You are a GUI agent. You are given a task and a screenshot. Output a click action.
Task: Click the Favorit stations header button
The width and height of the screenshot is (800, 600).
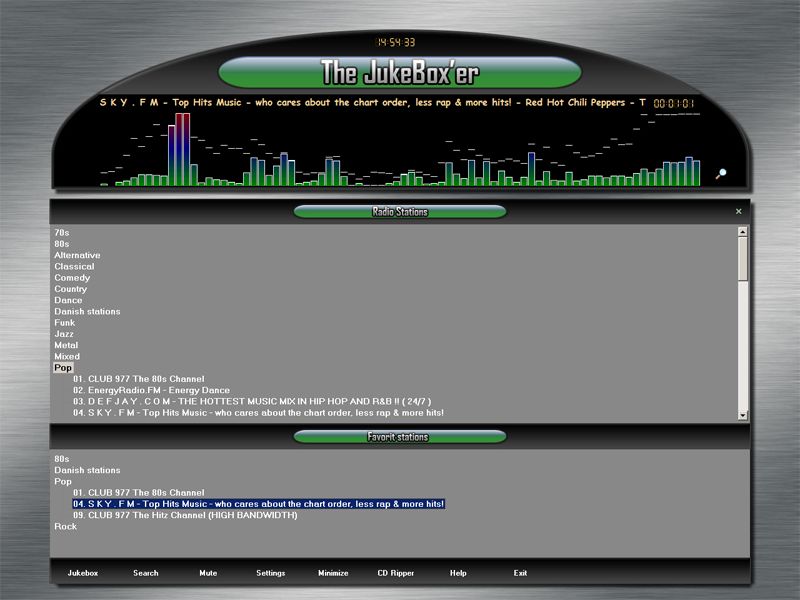[400, 437]
